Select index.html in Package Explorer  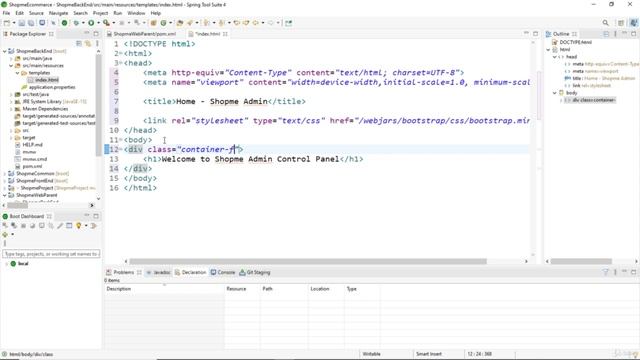click(47, 80)
